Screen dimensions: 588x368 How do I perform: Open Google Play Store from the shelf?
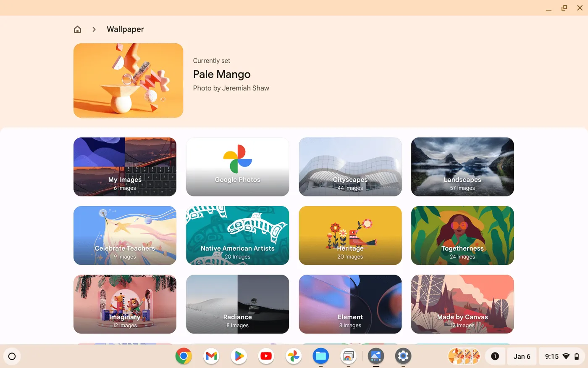(x=239, y=356)
